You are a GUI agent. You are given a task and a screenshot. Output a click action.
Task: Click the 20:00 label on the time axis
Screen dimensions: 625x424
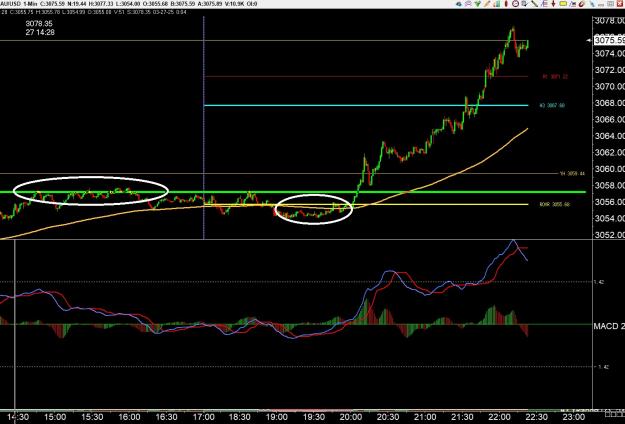351,417
